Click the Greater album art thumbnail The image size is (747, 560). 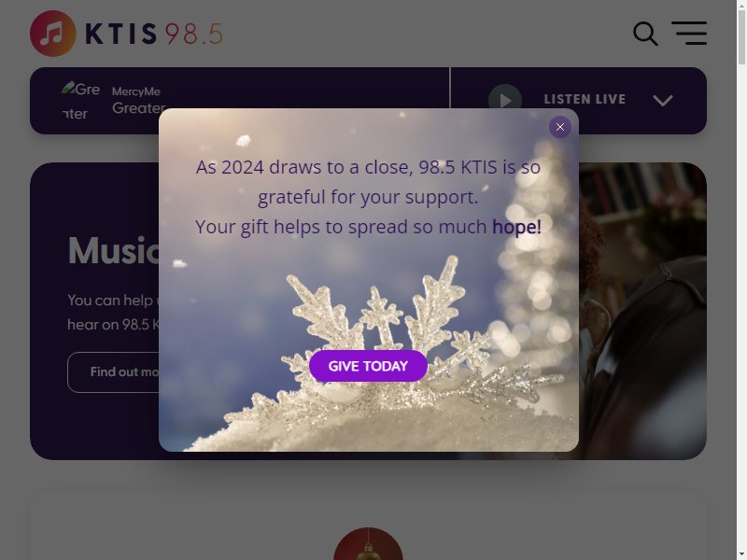(x=81, y=101)
